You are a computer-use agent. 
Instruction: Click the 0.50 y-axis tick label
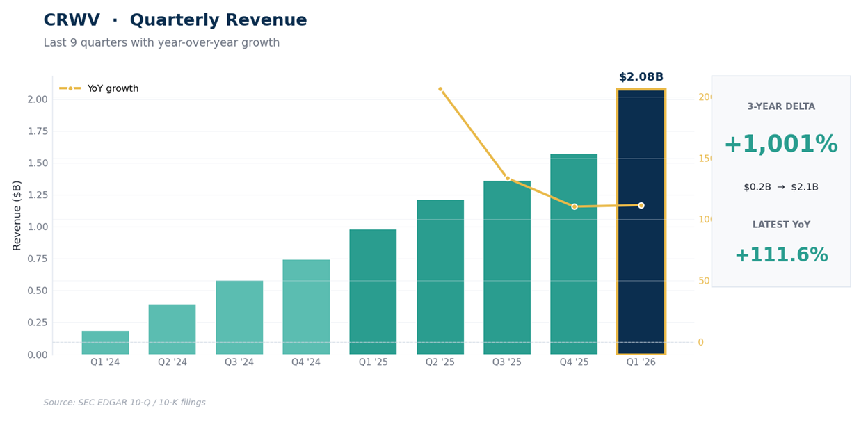click(38, 291)
